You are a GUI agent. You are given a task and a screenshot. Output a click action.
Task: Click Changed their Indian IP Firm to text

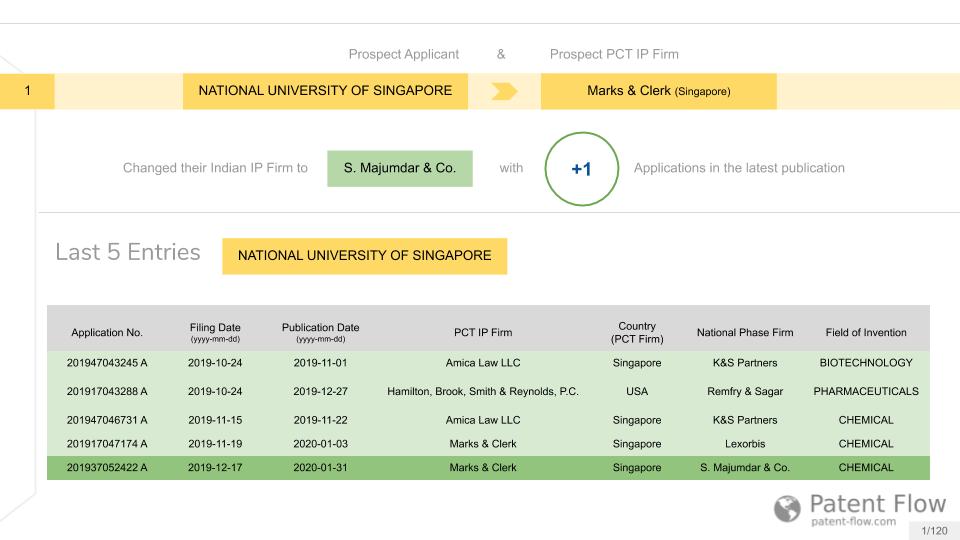pyautogui.click(x=216, y=168)
